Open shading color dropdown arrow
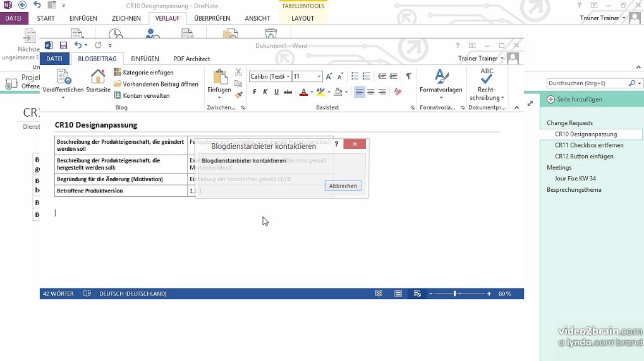 [346, 92]
